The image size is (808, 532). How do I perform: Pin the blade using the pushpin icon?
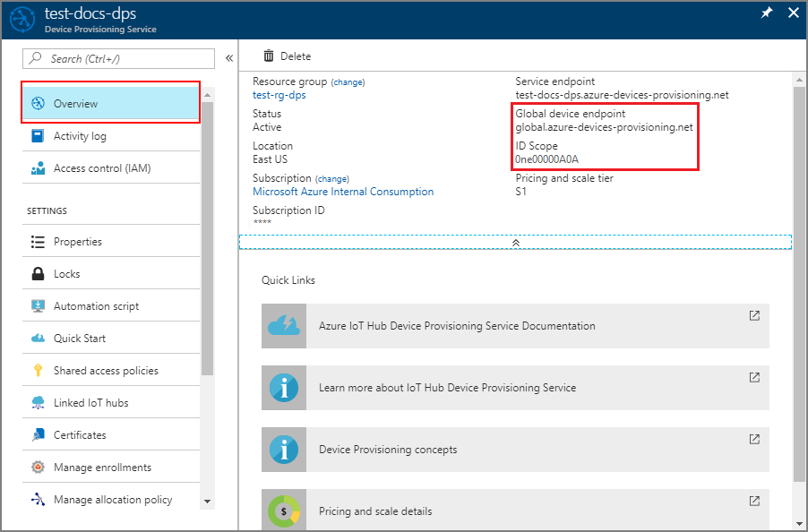(x=766, y=13)
